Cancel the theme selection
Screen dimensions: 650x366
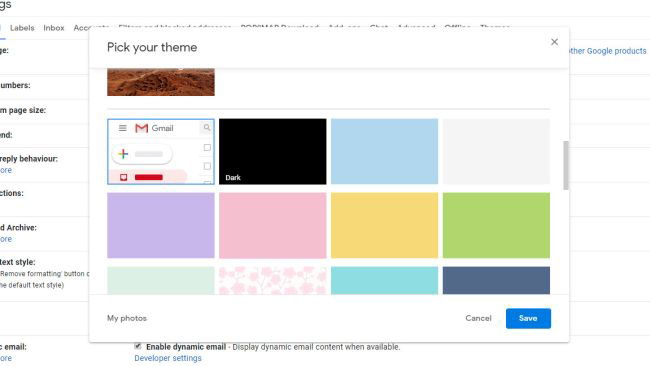click(478, 318)
